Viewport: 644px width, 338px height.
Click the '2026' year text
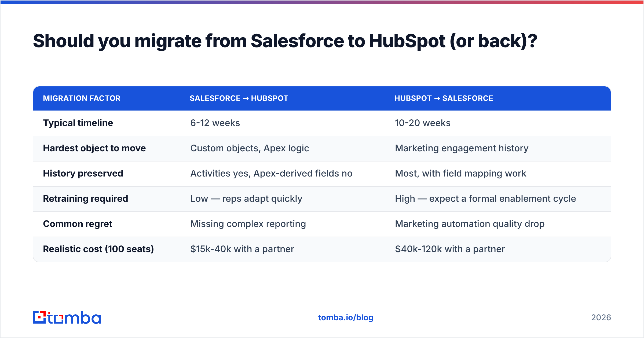coord(601,318)
